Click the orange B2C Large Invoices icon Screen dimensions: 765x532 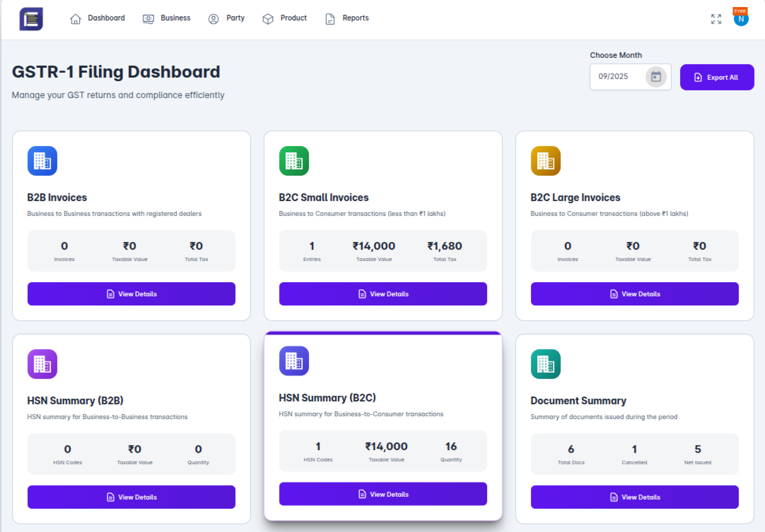click(x=546, y=161)
